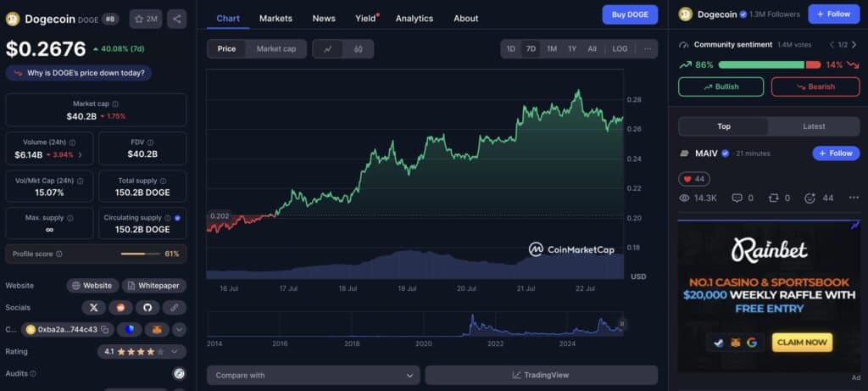This screenshot has height=391, width=868.
Task: Open the share icon for Dogecoin
Action: click(x=176, y=19)
